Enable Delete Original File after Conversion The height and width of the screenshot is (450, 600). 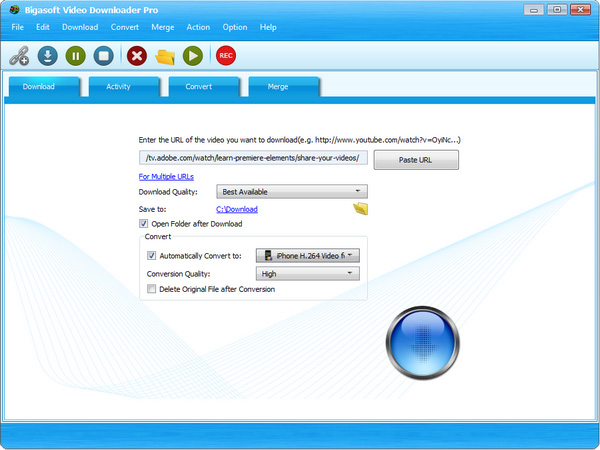point(152,289)
